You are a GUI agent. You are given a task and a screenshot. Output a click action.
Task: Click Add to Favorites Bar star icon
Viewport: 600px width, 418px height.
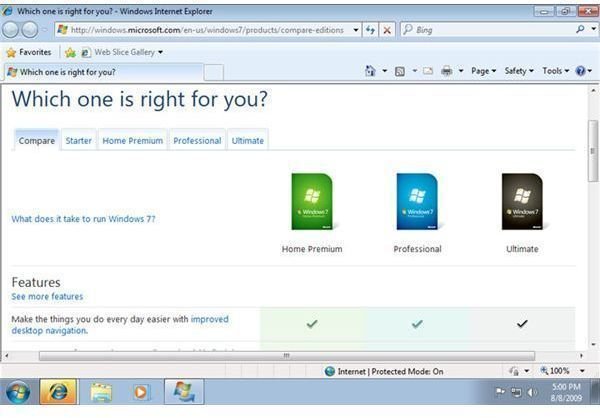tap(70, 52)
